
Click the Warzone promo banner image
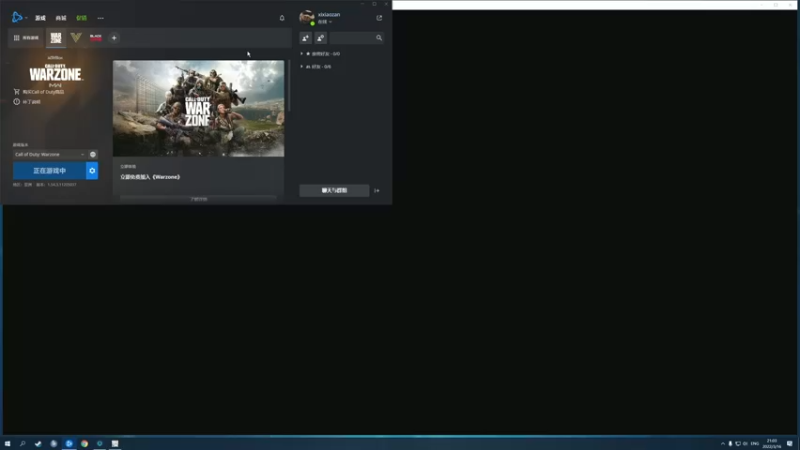pyautogui.click(x=198, y=108)
